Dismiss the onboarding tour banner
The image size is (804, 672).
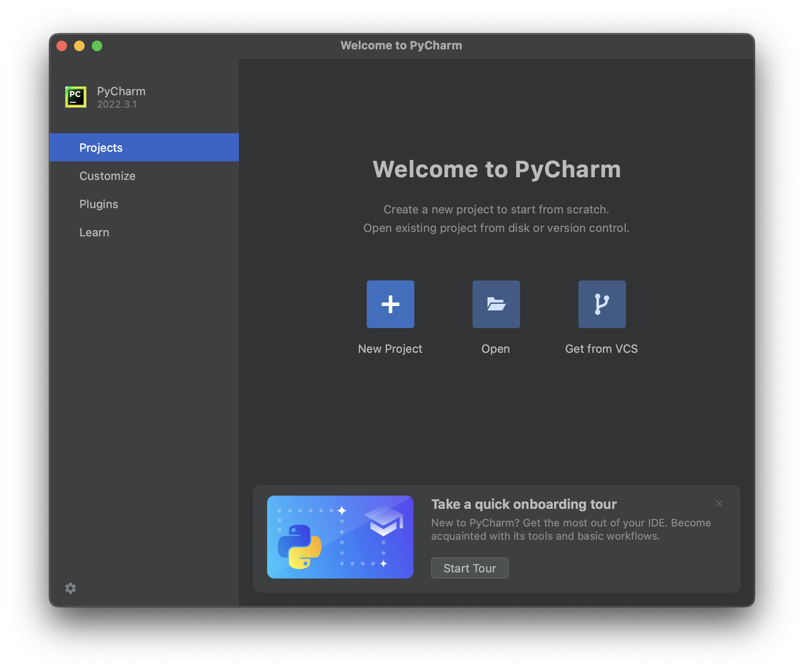coord(719,504)
